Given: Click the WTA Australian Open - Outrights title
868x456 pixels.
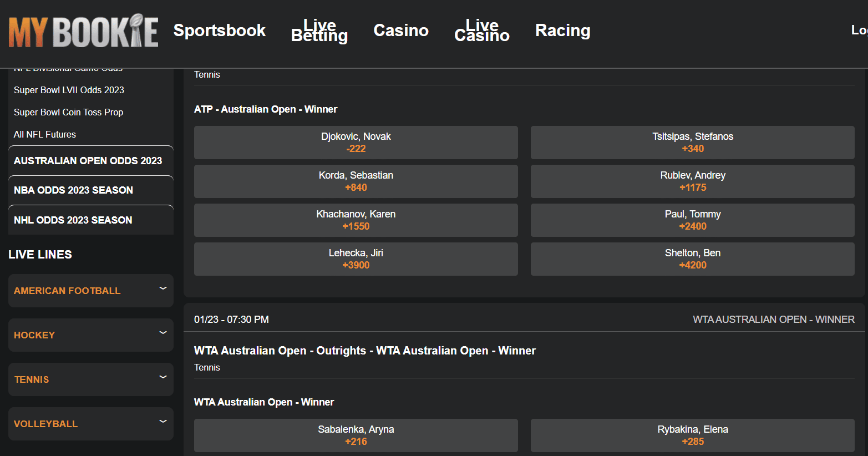Looking at the screenshot, I should click(x=365, y=351).
